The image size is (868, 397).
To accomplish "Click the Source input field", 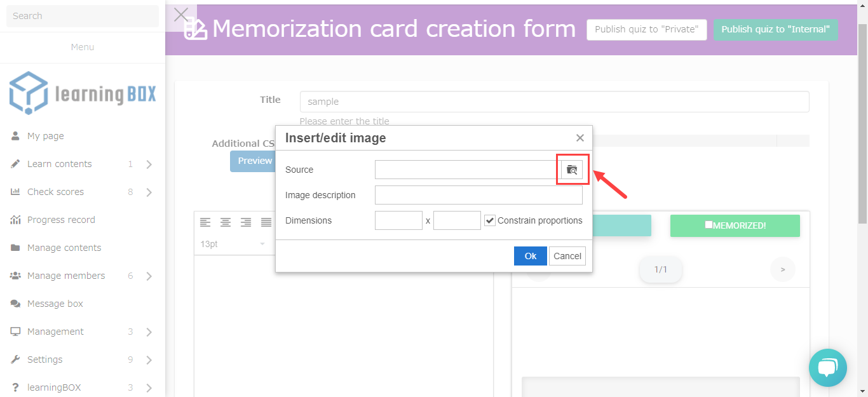I will click(467, 170).
